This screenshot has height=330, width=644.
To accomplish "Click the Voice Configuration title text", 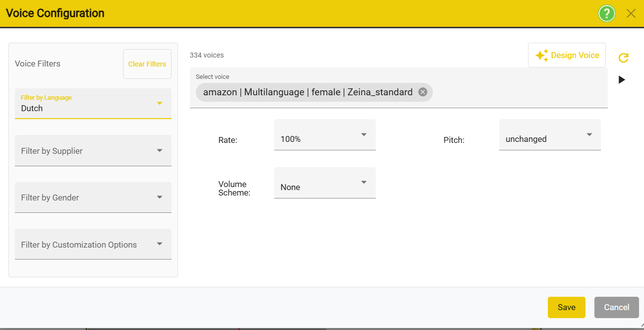I will [x=55, y=13].
